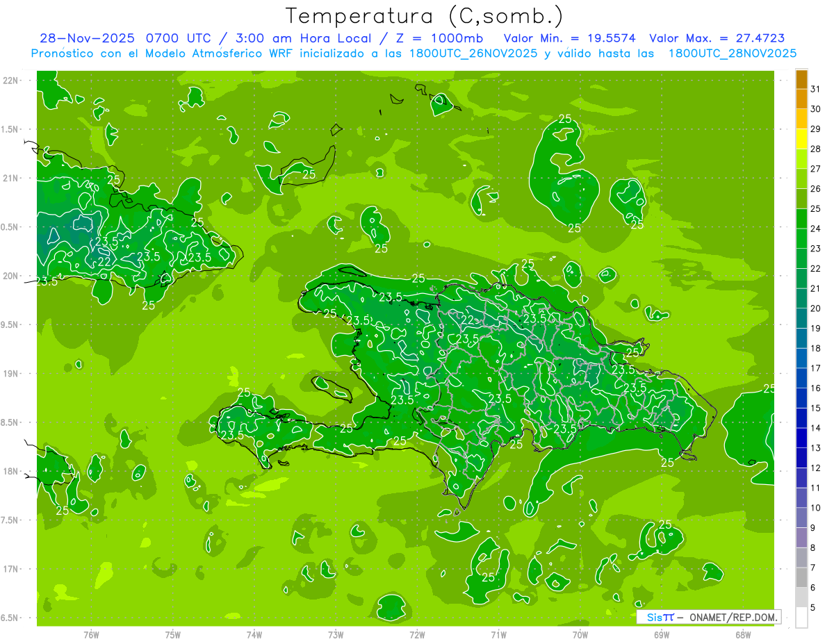834x644 pixels.
Task: Click the "6.5N" latitude axis label
Action: pyautogui.click(x=9, y=618)
